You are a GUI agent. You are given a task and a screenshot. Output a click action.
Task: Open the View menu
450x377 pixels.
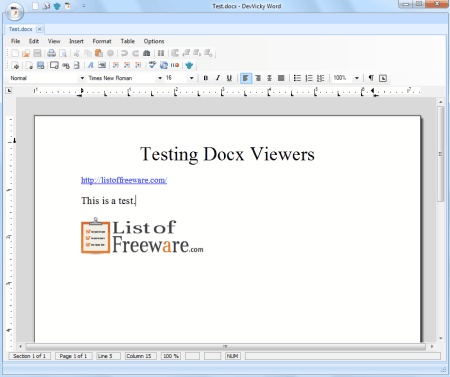tap(54, 41)
